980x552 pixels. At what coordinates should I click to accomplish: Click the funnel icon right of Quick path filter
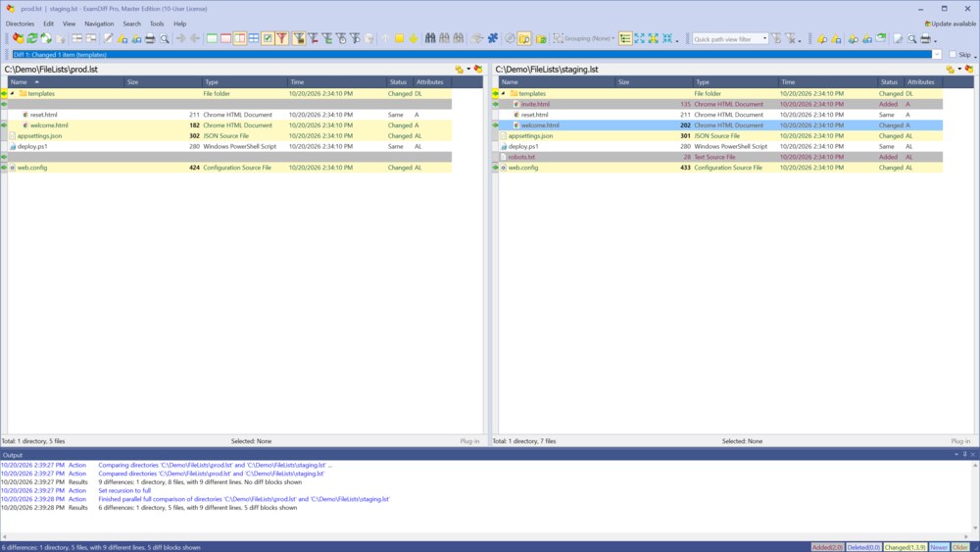(x=775, y=39)
